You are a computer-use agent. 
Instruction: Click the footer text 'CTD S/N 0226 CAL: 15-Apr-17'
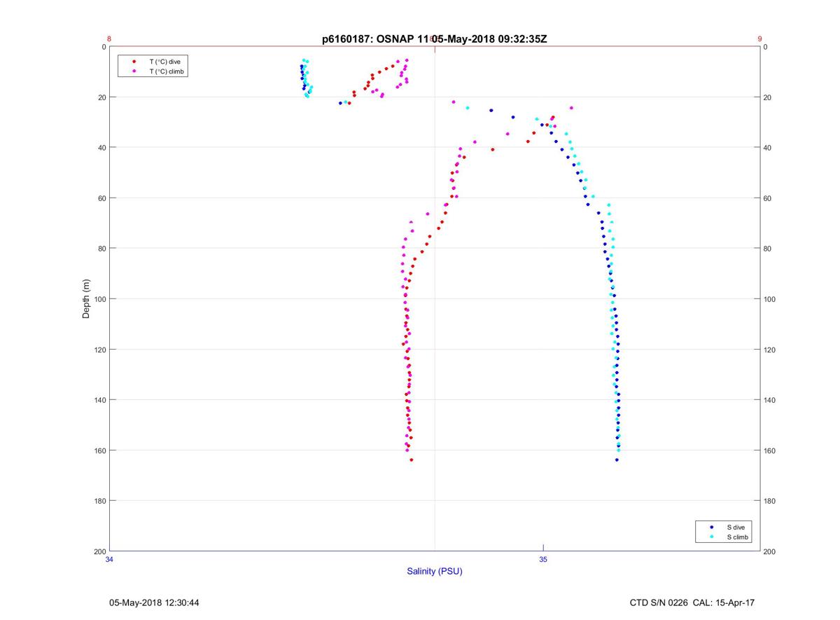coord(692,602)
